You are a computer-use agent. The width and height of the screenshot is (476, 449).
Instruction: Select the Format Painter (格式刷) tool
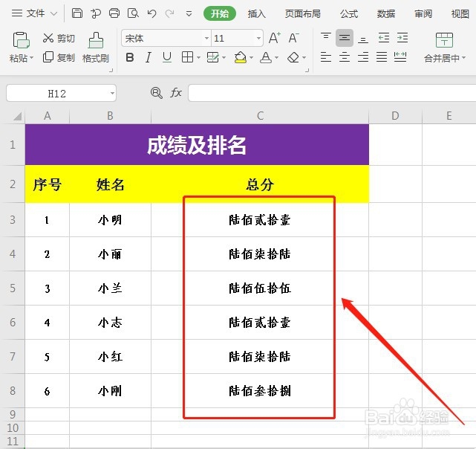tap(96, 48)
